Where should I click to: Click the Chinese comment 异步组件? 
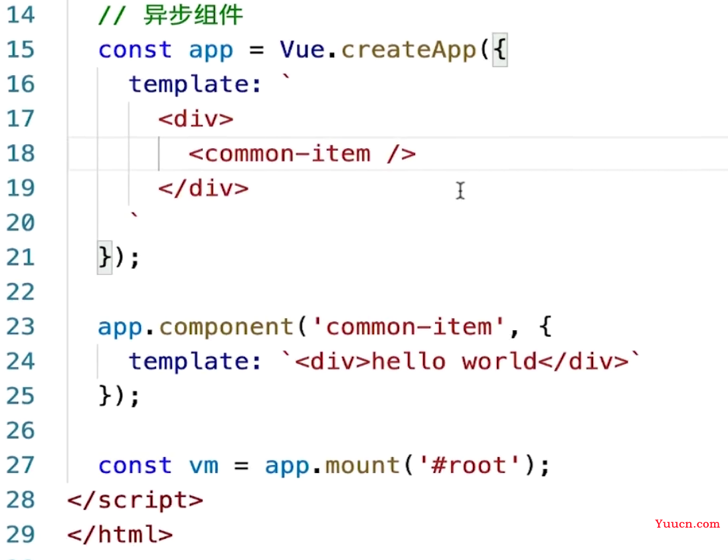(x=193, y=15)
